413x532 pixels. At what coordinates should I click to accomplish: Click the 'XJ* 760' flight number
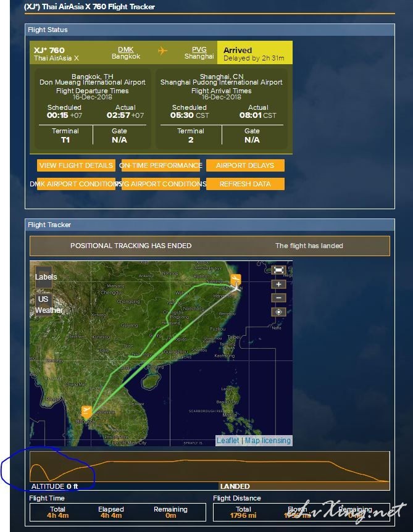coord(49,50)
